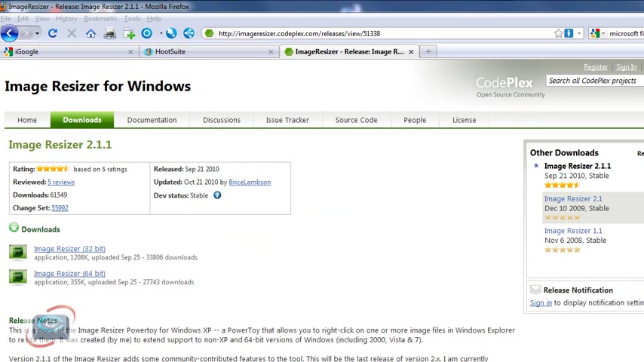Close the iGoogle tab
Image resolution: width=644 pixels, height=362 pixels.
(130, 52)
